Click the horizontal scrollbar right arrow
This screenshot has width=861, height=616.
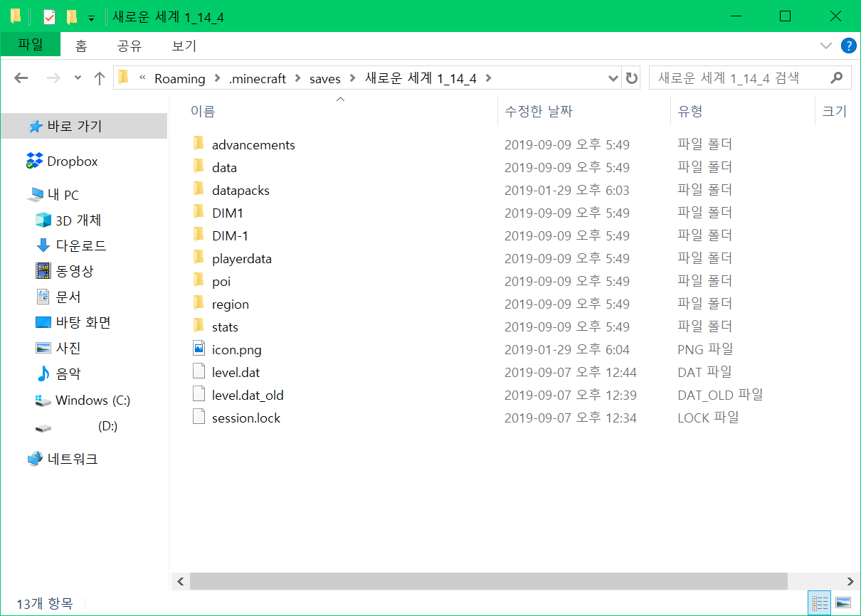[x=850, y=581]
